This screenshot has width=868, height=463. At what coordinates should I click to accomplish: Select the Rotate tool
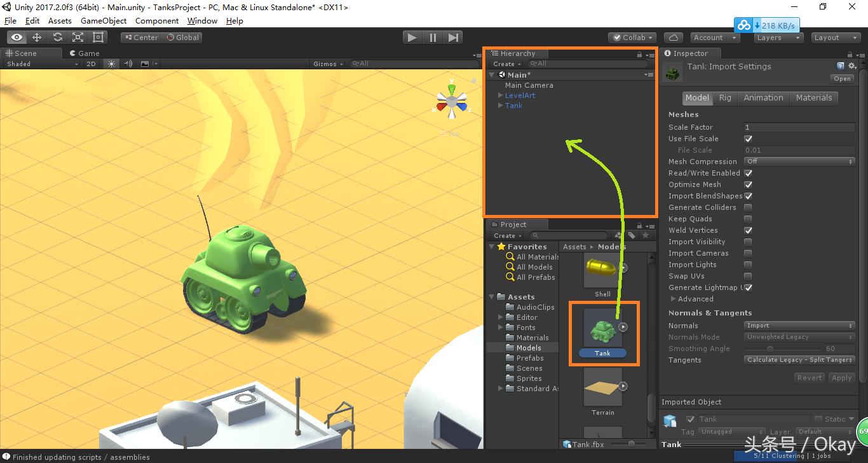click(58, 37)
